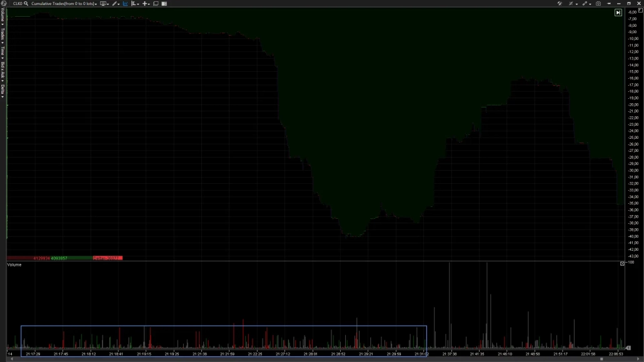Click the Volume panel settings corner icon
Screen dimensions: 644x362
coord(623,264)
